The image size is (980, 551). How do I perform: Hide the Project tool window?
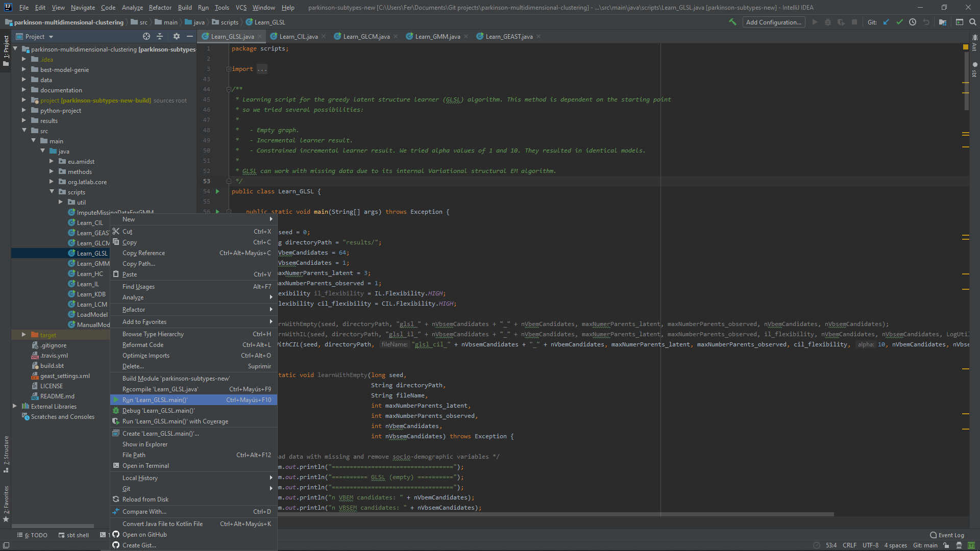click(189, 36)
